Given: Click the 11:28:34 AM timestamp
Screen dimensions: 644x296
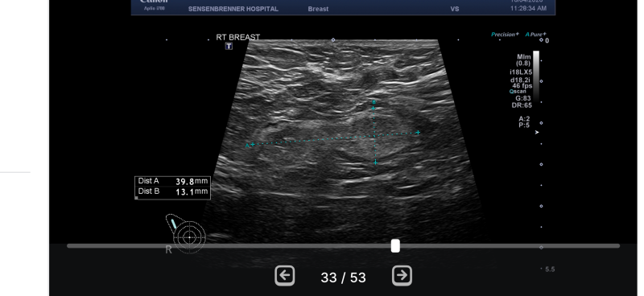Looking at the screenshot, I should 528,9.
